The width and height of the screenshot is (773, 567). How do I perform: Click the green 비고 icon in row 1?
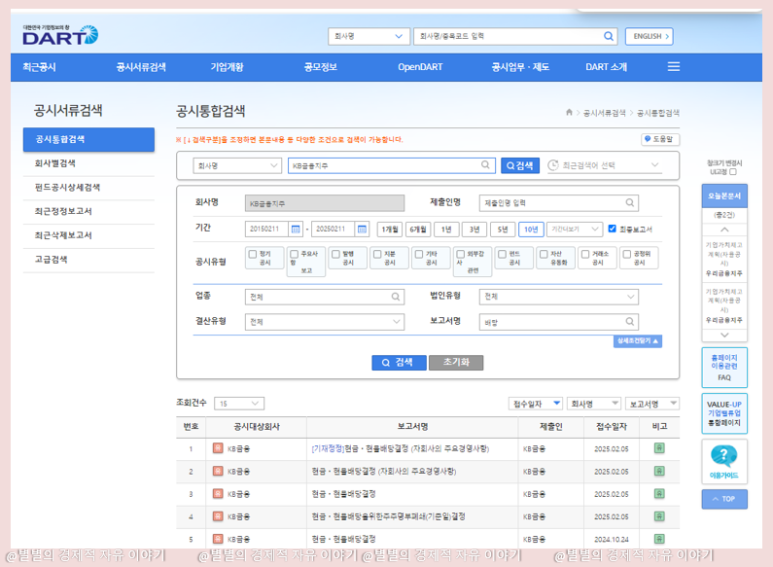click(x=659, y=448)
